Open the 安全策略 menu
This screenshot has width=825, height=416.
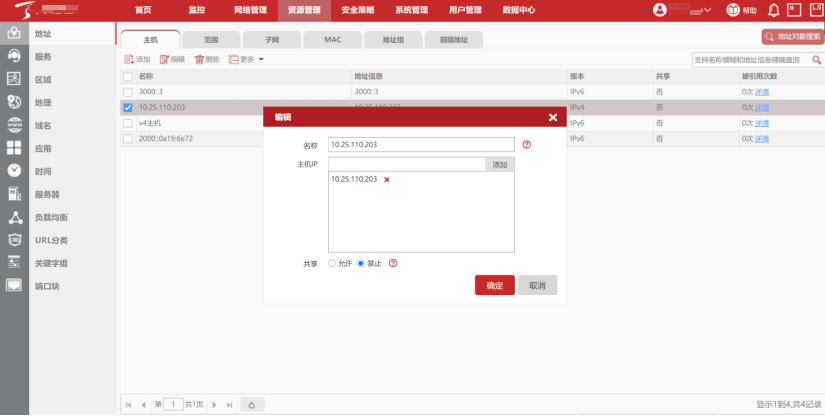[x=358, y=10]
